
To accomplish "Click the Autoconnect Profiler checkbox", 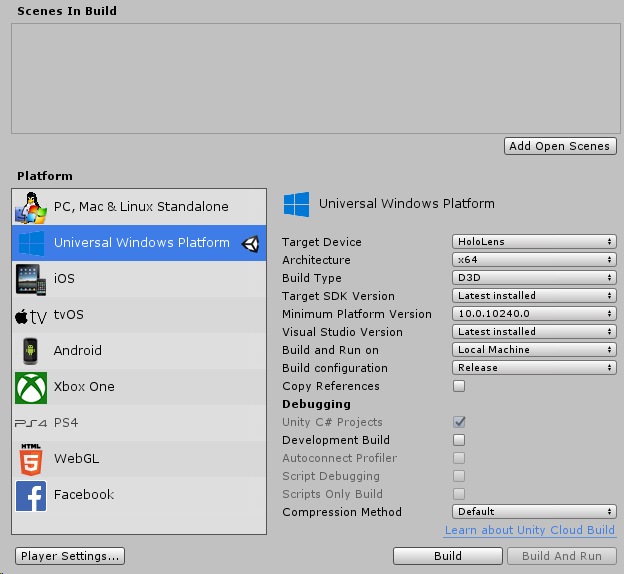I will click(x=459, y=458).
